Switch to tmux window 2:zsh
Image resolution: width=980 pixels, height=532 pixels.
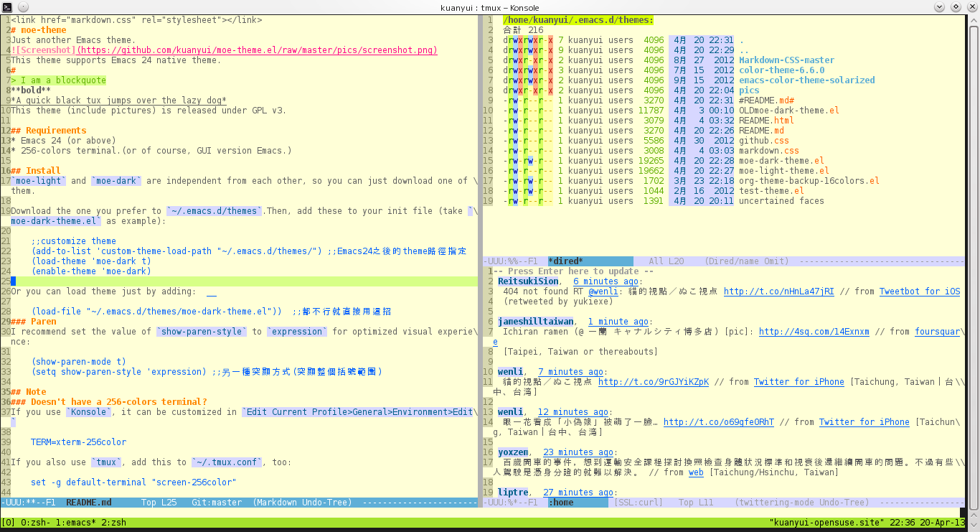tap(113, 523)
